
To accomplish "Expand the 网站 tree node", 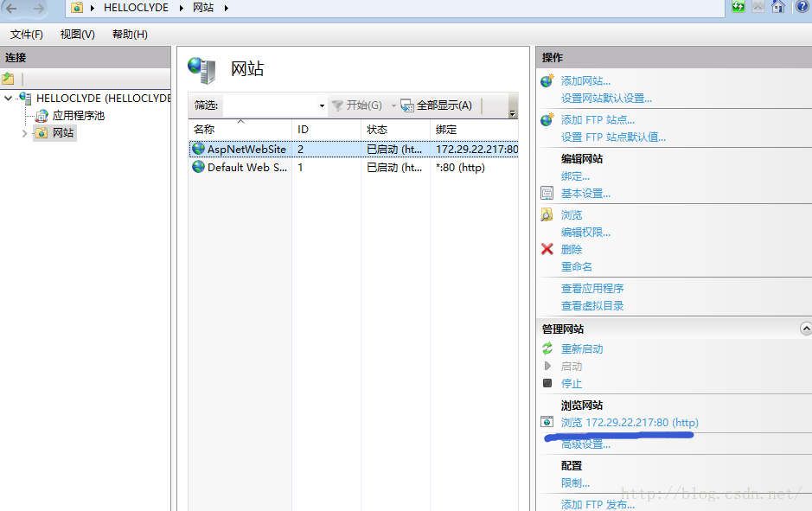I will click(24, 133).
